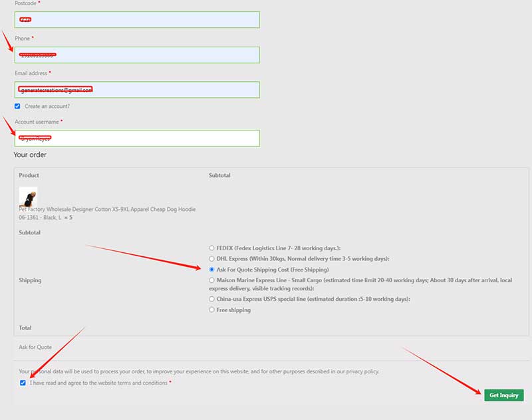Toggle the 'Create an account?' checkbox
The height and width of the screenshot is (420, 532).
tap(17, 106)
